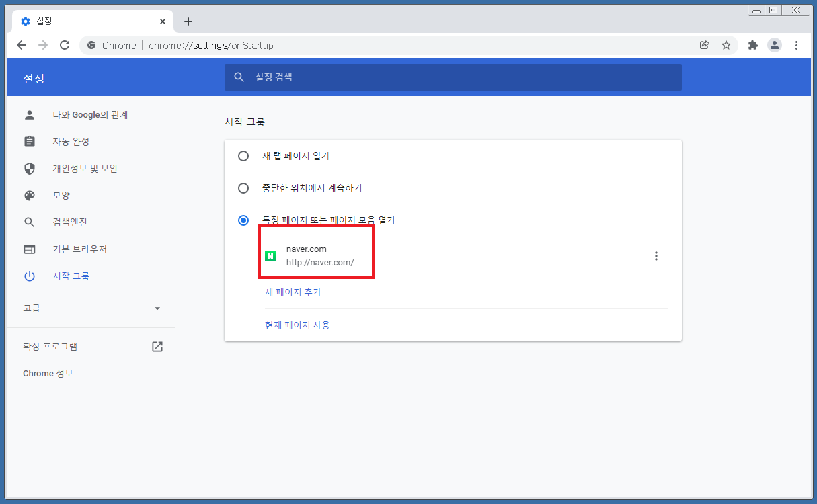This screenshot has width=817, height=504.
Task: Click the magnifier icon beside 검색엔진
Action: click(29, 222)
